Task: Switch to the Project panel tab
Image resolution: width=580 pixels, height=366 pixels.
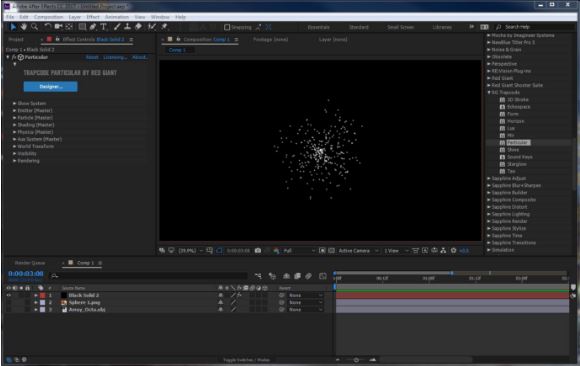Action: click(x=16, y=39)
